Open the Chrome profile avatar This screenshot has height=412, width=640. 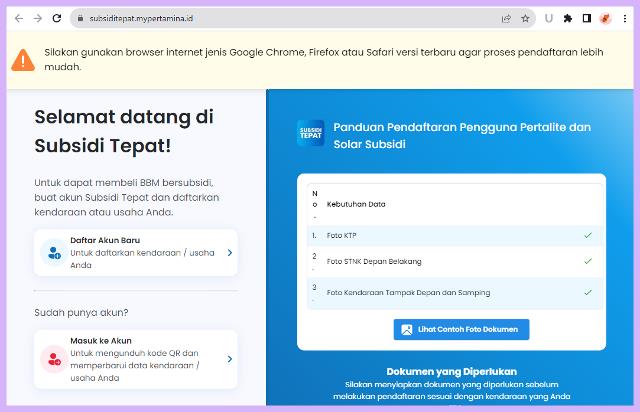tap(605, 18)
